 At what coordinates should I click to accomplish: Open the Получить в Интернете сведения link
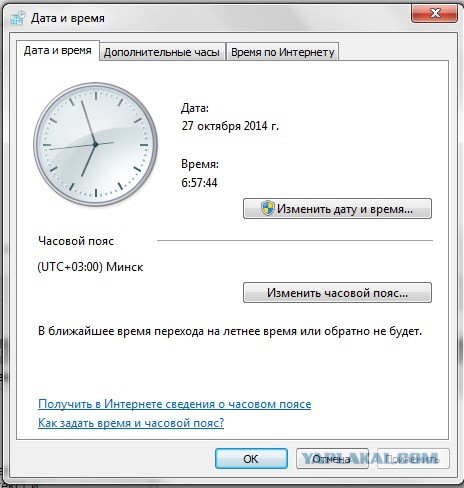click(x=175, y=404)
